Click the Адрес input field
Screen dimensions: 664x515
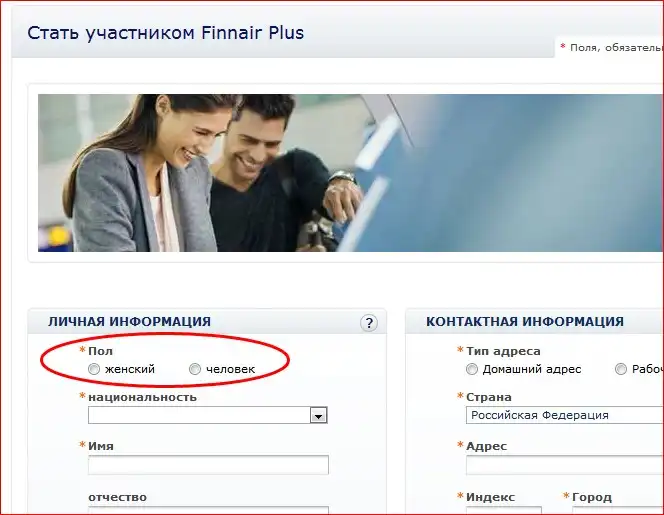coord(565,465)
